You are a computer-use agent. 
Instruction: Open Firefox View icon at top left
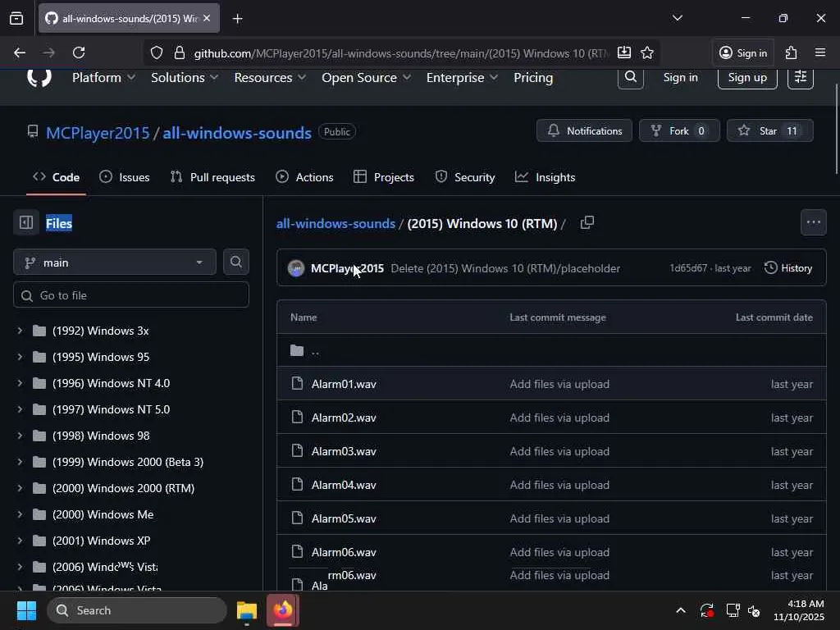coord(16,18)
